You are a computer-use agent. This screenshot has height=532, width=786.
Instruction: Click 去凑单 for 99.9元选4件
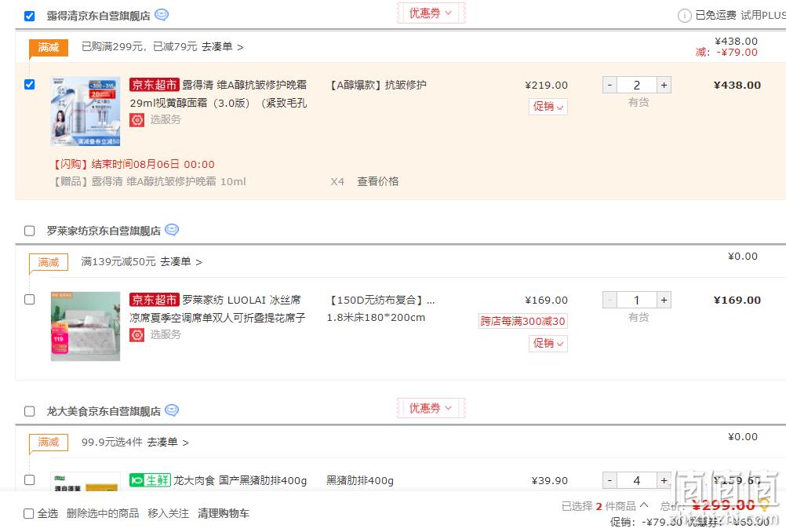167,443
